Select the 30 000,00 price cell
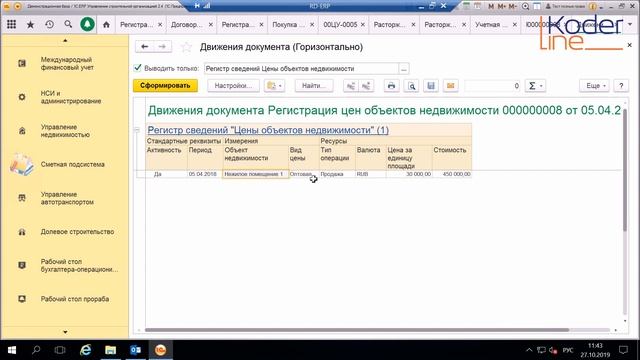 point(409,174)
